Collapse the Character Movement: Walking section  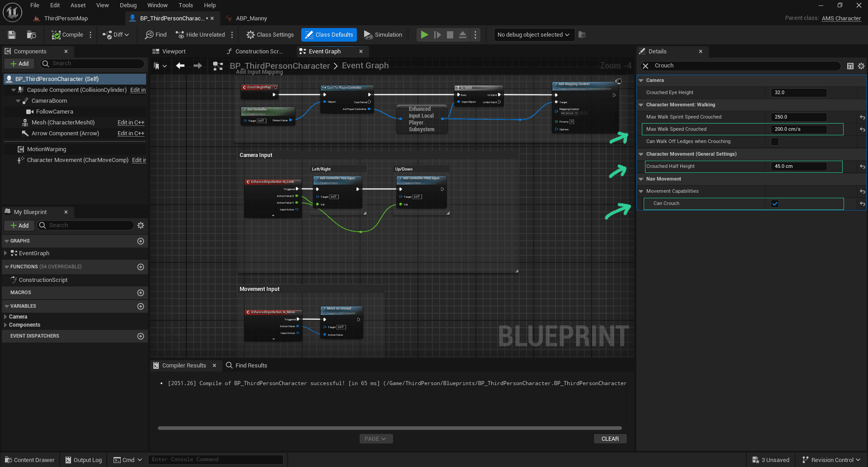click(641, 105)
